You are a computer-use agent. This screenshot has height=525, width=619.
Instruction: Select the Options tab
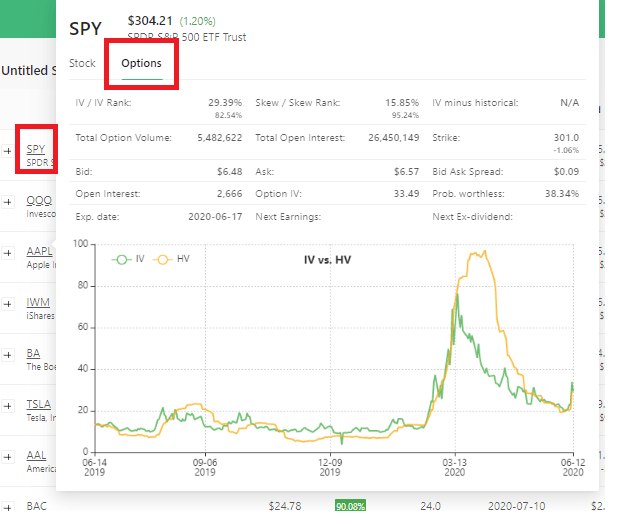[141, 63]
